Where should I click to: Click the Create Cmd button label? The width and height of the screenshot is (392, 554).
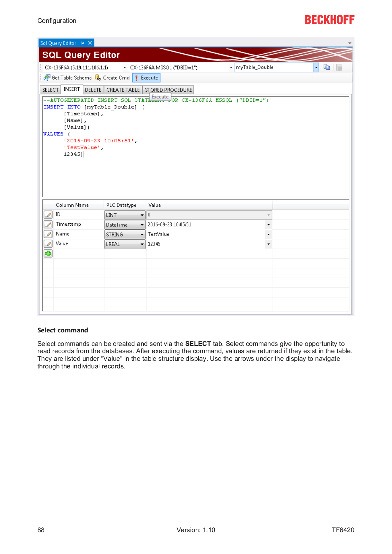pos(116,78)
